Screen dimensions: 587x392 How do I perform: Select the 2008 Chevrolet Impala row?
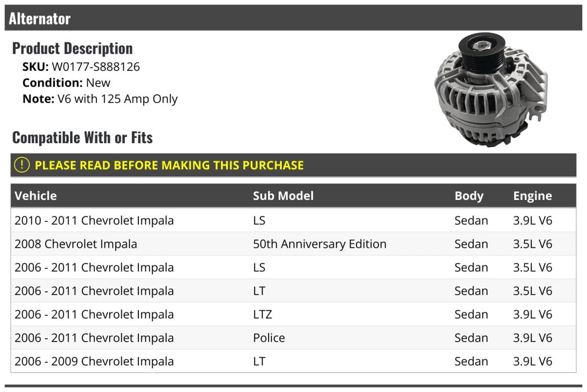coord(76,244)
